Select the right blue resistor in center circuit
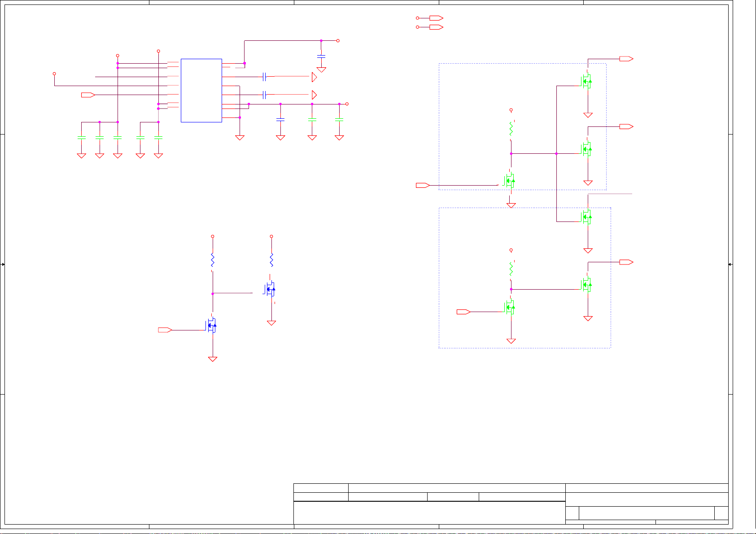The width and height of the screenshot is (756, 534). 271,260
